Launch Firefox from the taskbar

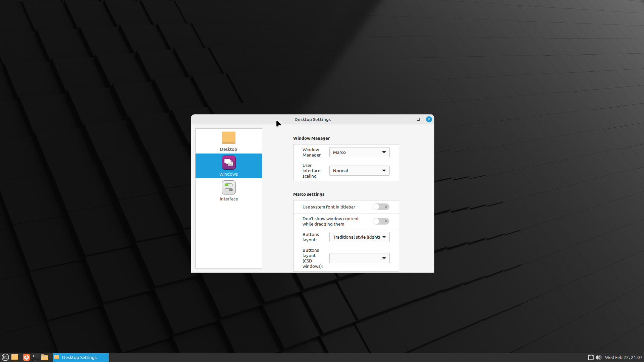tap(26, 357)
